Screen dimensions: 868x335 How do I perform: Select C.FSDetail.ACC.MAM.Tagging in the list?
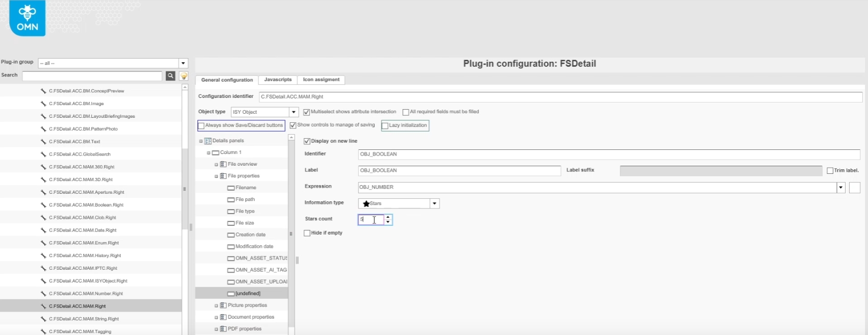click(x=80, y=331)
